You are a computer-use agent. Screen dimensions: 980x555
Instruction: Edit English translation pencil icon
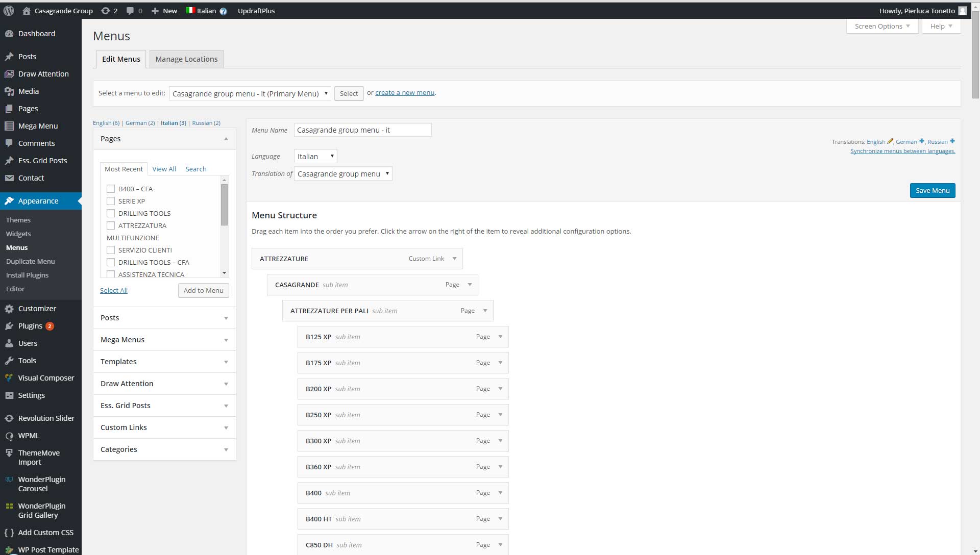[x=890, y=141]
